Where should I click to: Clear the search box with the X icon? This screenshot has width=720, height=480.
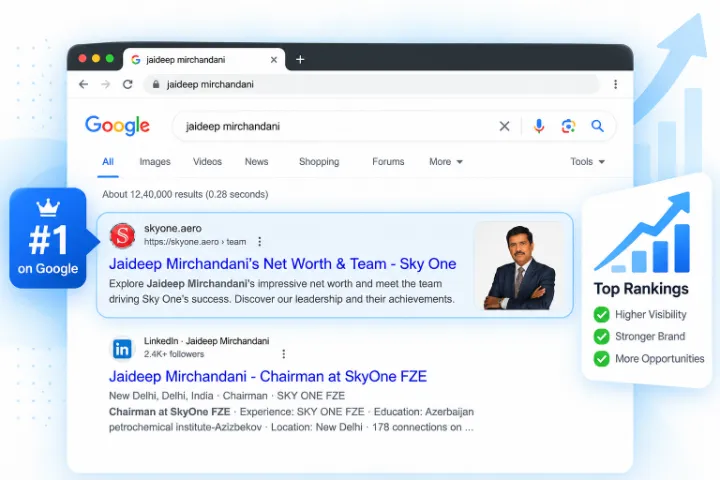(504, 126)
